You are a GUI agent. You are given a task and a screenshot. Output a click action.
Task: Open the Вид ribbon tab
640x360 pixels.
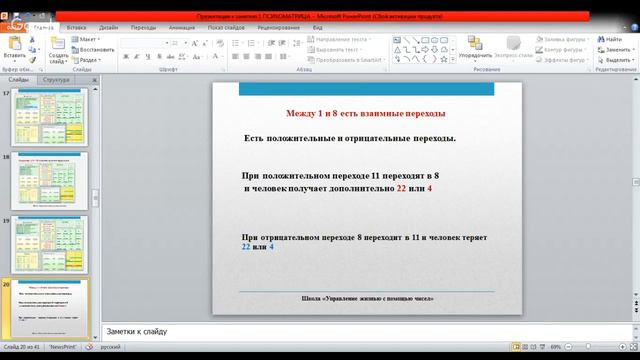point(318,28)
